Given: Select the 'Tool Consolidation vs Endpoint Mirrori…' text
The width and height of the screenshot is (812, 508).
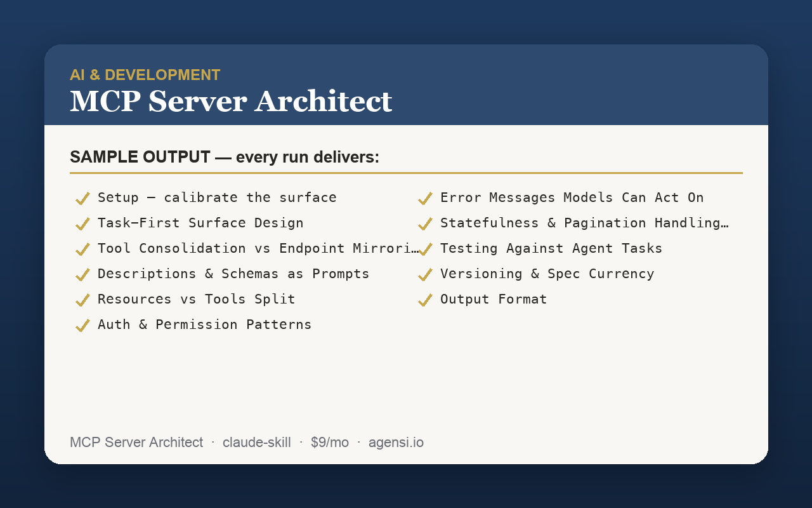Looking at the screenshot, I should [258, 248].
